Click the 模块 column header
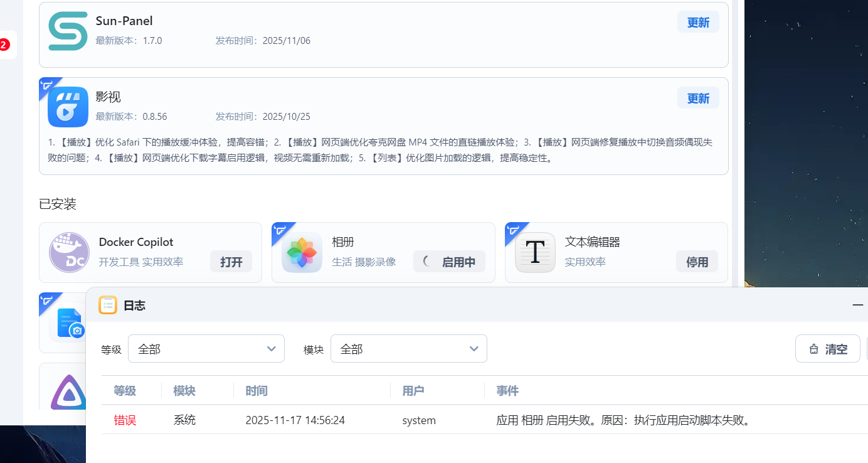 pyautogui.click(x=184, y=391)
